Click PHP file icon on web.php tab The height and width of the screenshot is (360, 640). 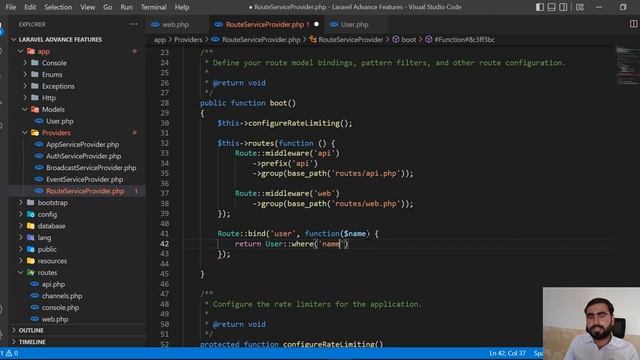[155, 24]
